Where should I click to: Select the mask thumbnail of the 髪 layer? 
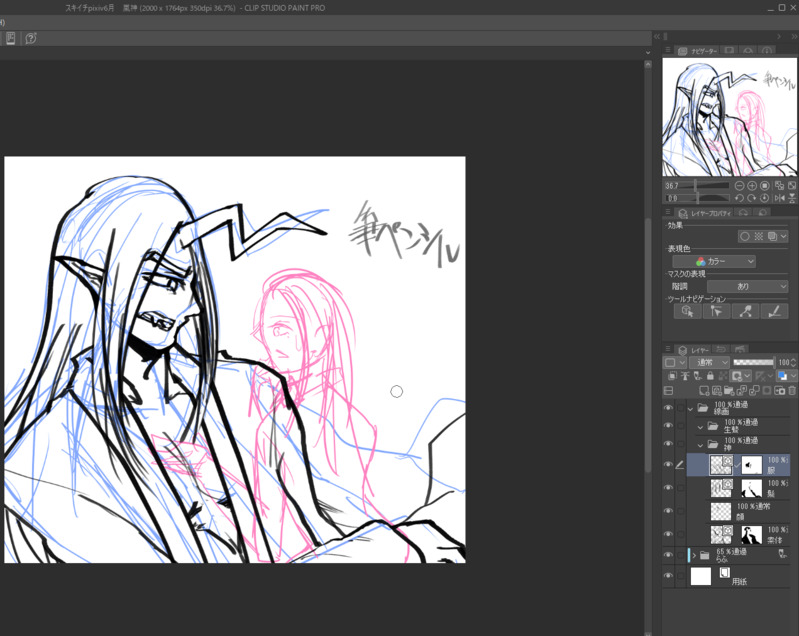[x=751, y=488]
